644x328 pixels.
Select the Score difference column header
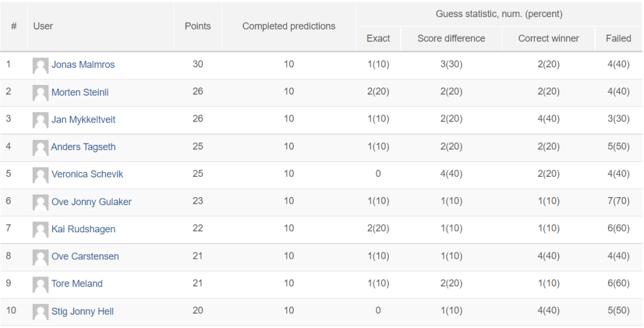click(452, 38)
